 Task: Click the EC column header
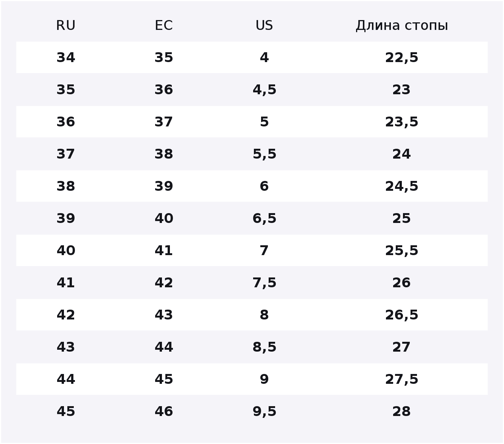164,26
